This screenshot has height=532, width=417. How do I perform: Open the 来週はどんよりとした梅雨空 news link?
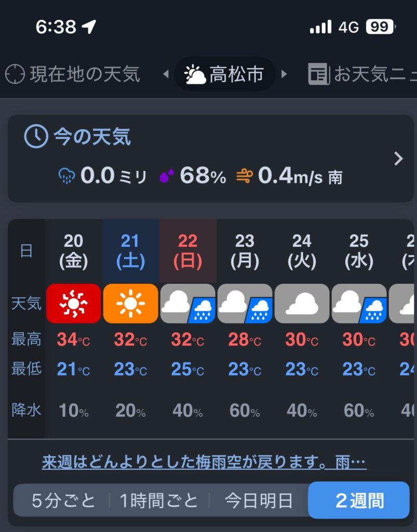pos(204,462)
